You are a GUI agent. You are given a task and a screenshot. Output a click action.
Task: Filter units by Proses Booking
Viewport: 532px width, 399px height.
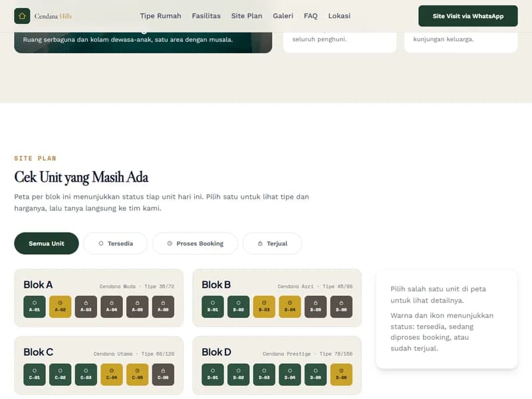[195, 243]
